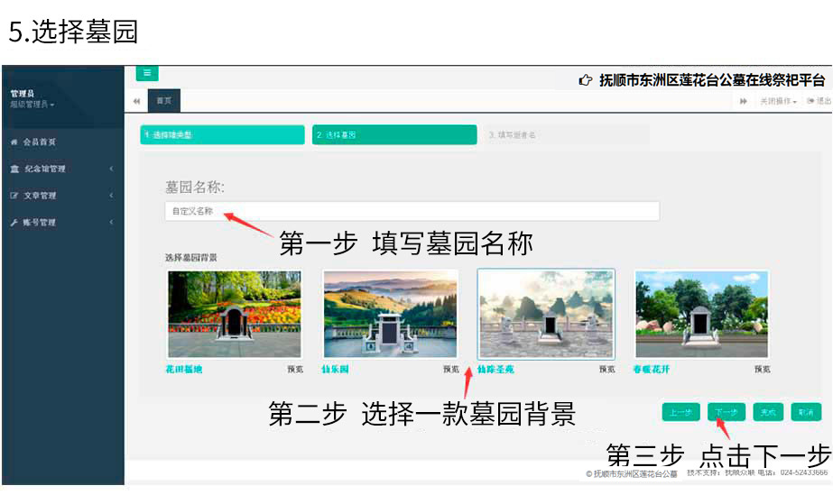Click the chevron on the 账号管理 row
This screenshot has height=504, width=833.
[111, 223]
